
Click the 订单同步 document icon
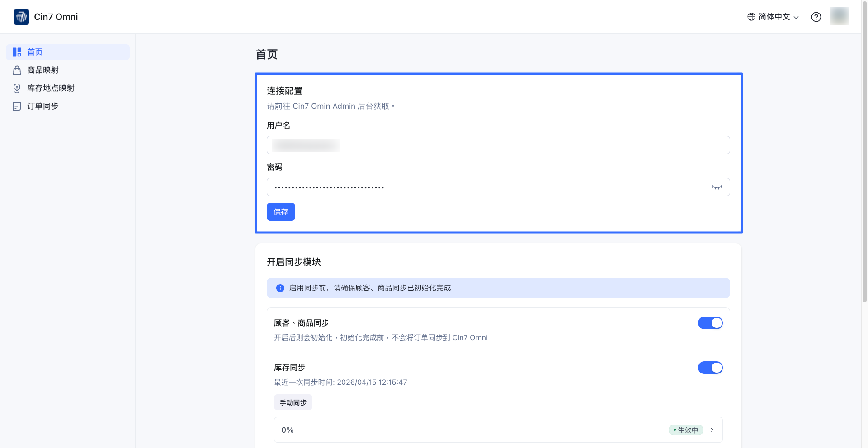click(17, 106)
